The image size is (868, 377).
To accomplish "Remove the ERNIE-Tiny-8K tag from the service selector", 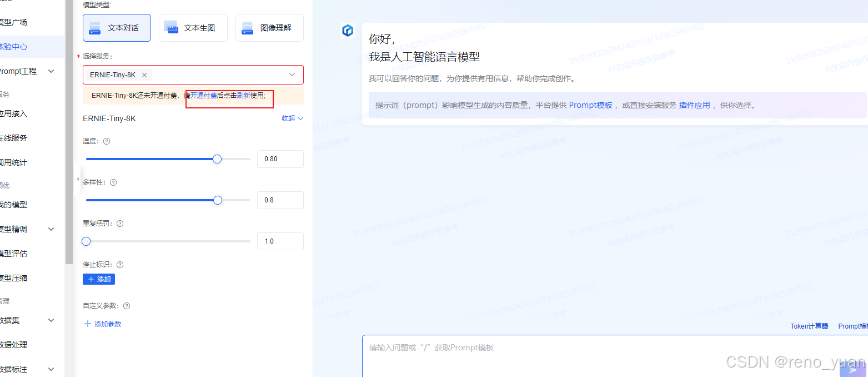I will [x=144, y=75].
